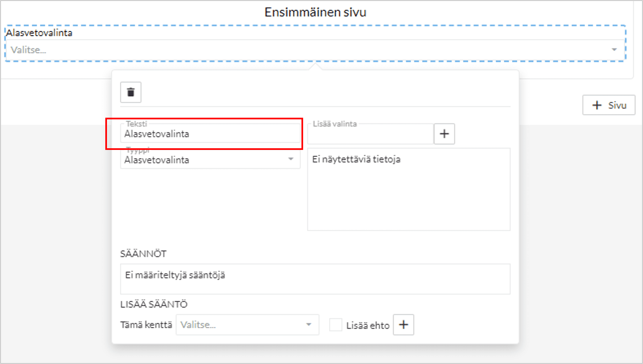Toggle the Lisää ehto checkbox
This screenshot has height=364, width=643.
(x=335, y=325)
